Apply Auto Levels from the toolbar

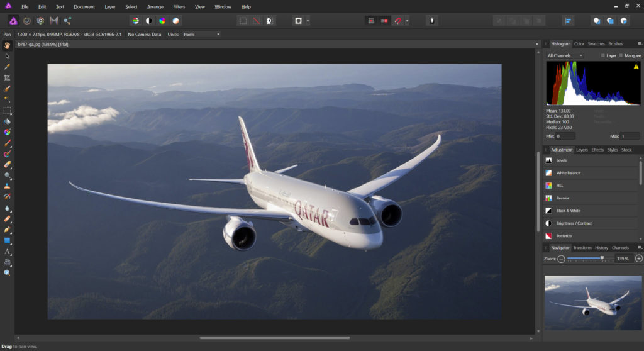click(x=135, y=21)
